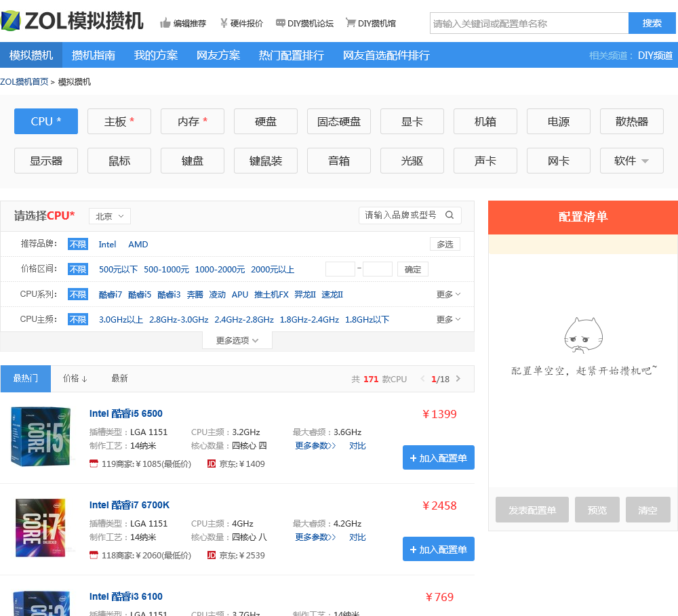Select 不限 for 价格区间
Screen dimensions: 678x616
78,269
